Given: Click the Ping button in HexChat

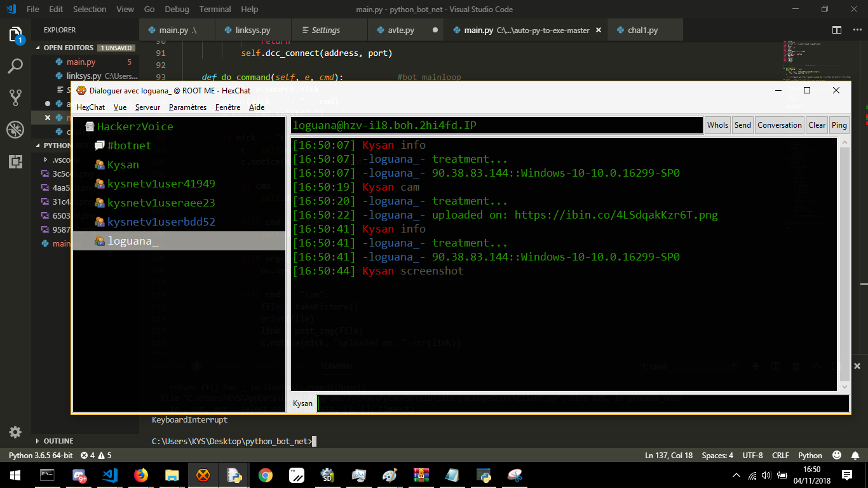Looking at the screenshot, I should [839, 125].
